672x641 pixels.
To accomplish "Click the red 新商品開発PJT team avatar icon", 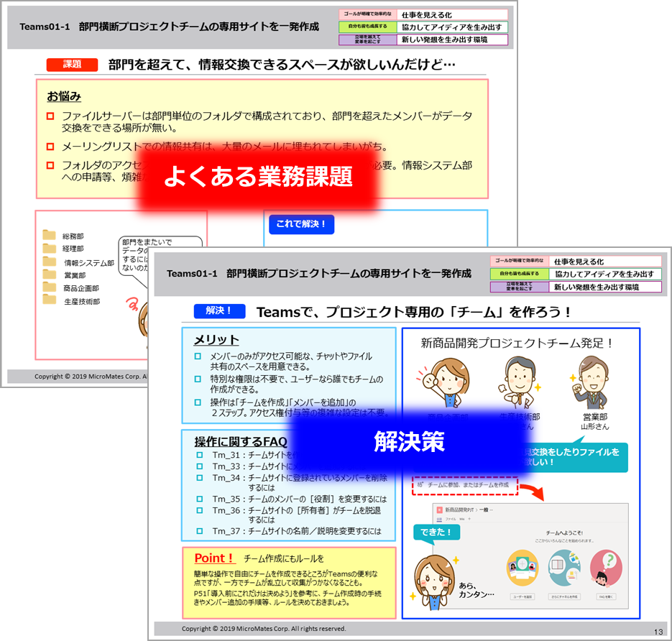I will pos(439,510).
